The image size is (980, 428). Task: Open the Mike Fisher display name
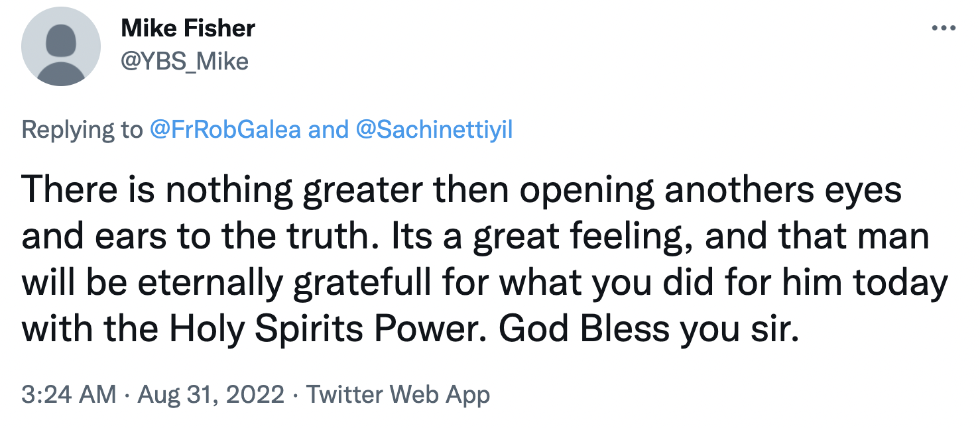(x=188, y=28)
